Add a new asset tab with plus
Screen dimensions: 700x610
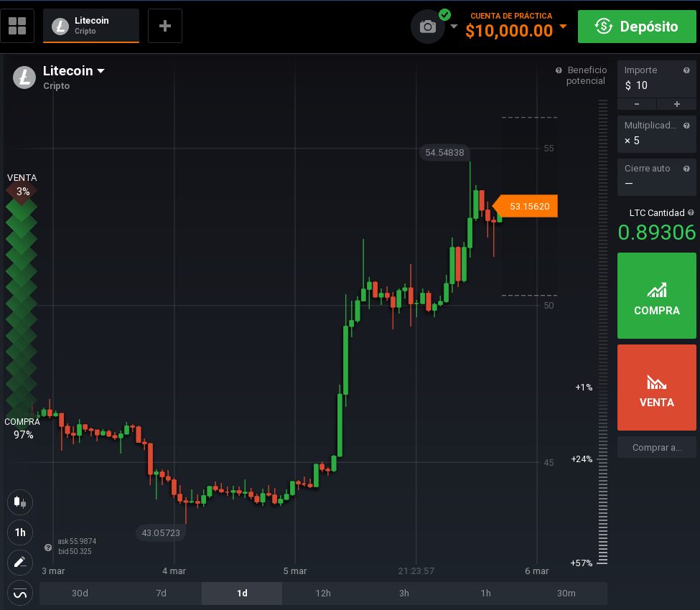164,26
